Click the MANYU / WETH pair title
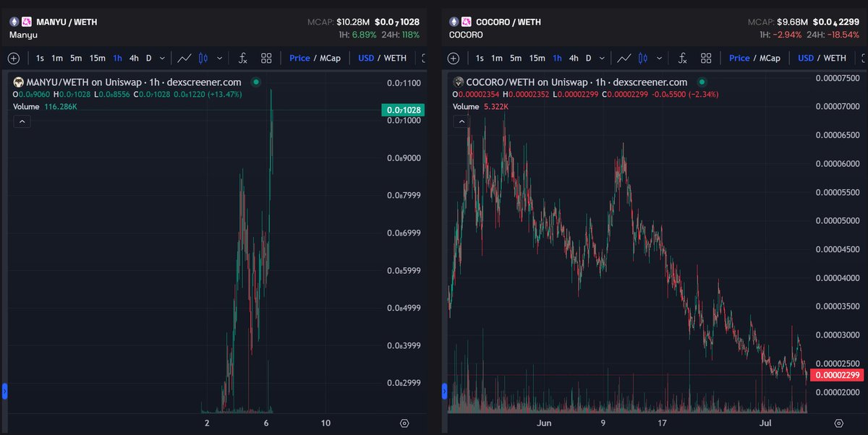Viewport: 868px width, 435px height. [67, 22]
